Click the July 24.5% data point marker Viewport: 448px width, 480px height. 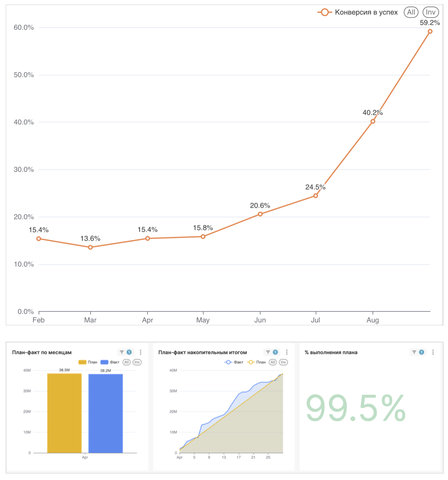316,196
